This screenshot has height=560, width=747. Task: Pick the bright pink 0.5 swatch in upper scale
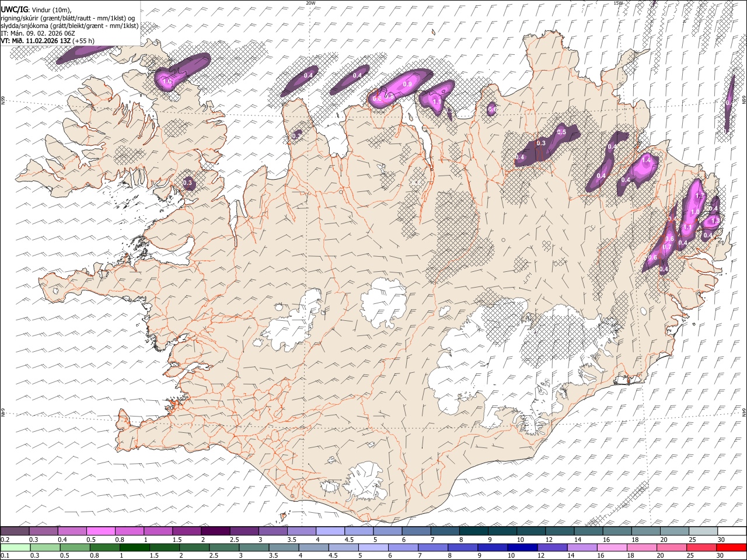coord(100,531)
